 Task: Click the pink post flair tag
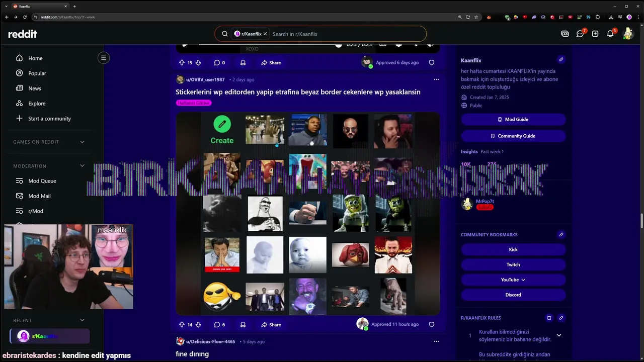click(194, 103)
